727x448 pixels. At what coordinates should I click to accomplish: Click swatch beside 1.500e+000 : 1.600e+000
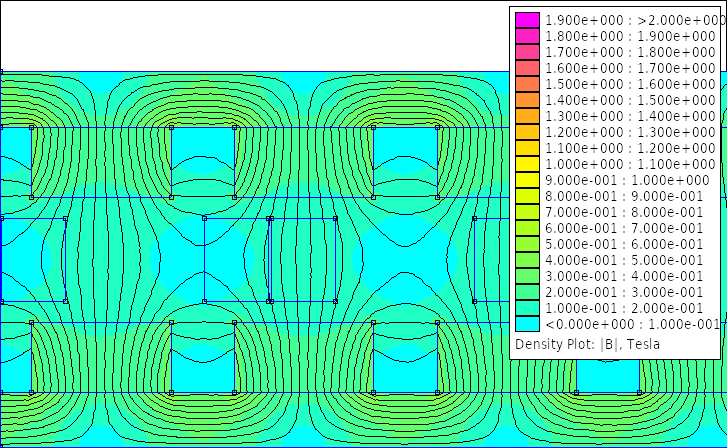(x=527, y=84)
